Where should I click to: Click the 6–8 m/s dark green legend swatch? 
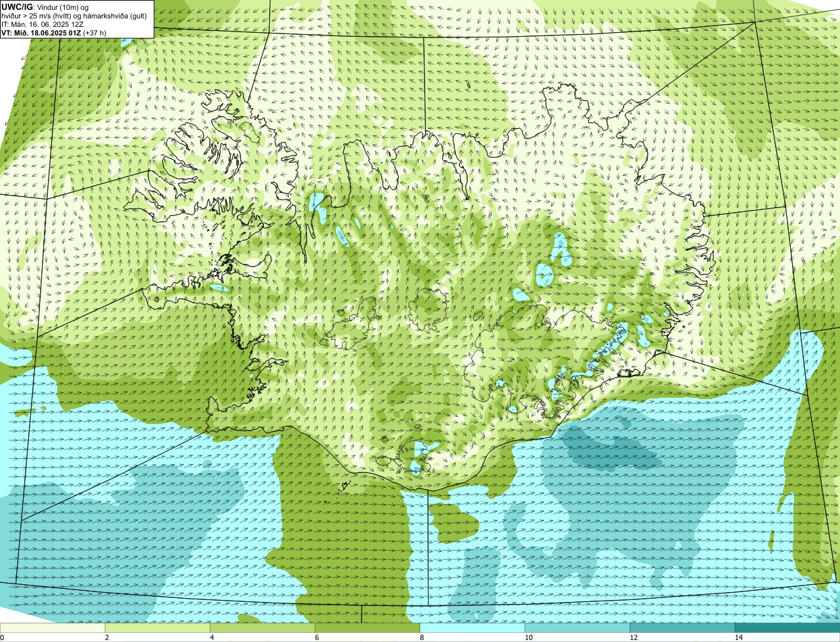[x=367, y=628]
